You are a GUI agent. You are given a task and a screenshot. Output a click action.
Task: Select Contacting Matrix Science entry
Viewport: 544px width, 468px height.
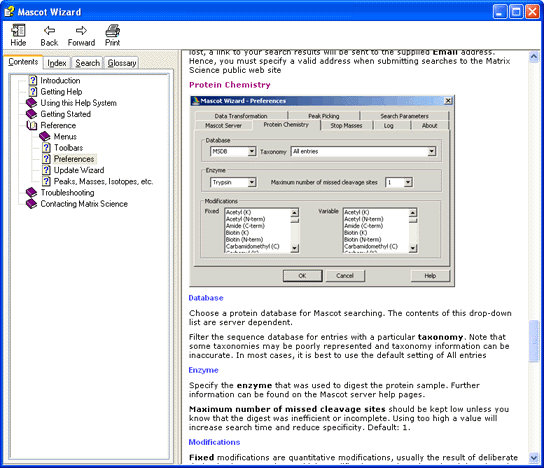(x=84, y=204)
